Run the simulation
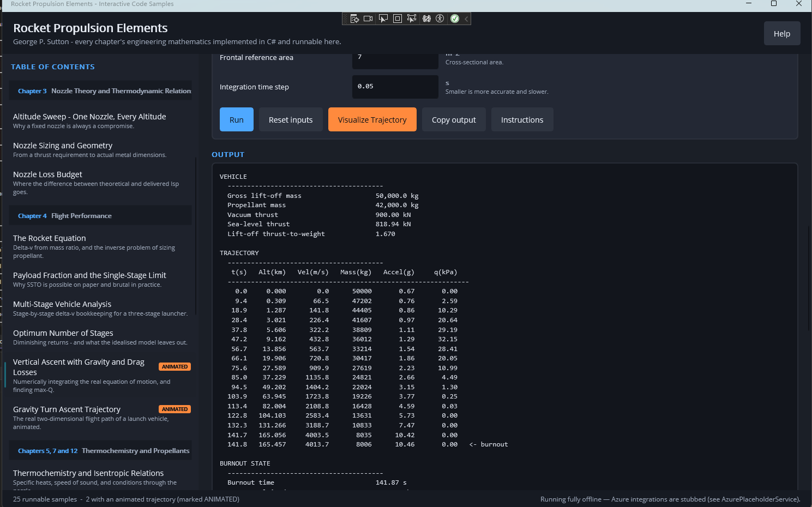The image size is (812, 507). (237, 120)
